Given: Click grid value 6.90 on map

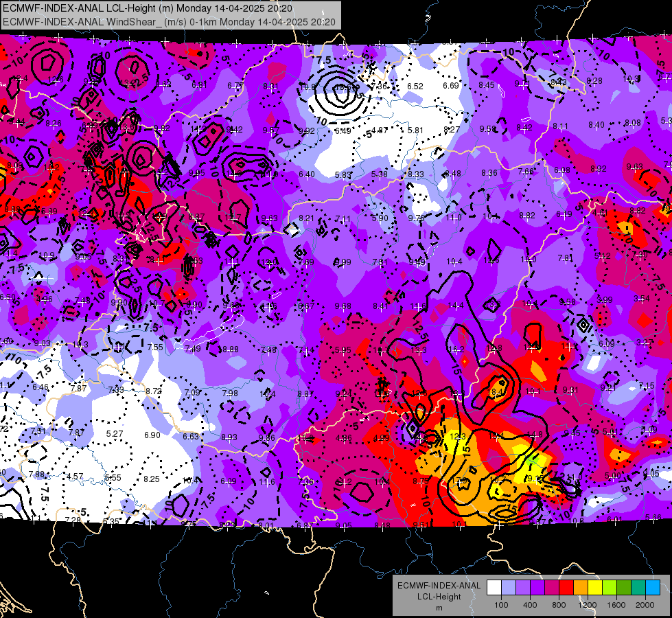Looking at the screenshot, I should point(152,435).
